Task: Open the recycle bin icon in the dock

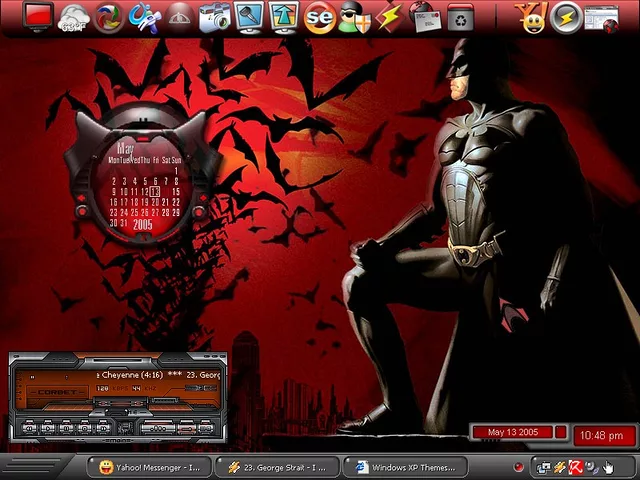Action: [x=459, y=17]
